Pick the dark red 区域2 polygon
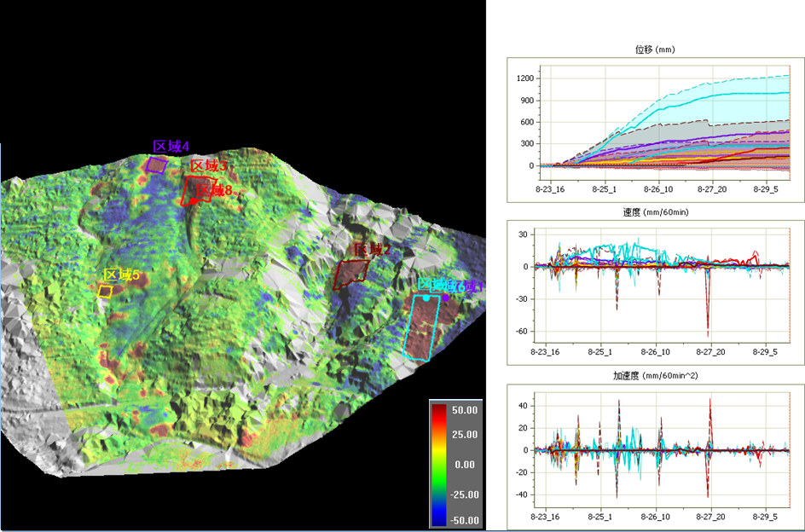This screenshot has width=805, height=532. 350,274
